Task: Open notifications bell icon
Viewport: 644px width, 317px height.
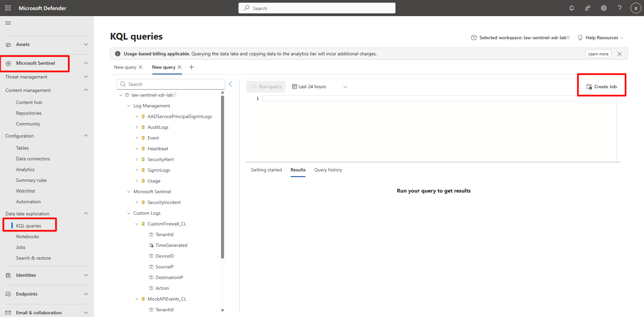Action: click(572, 8)
